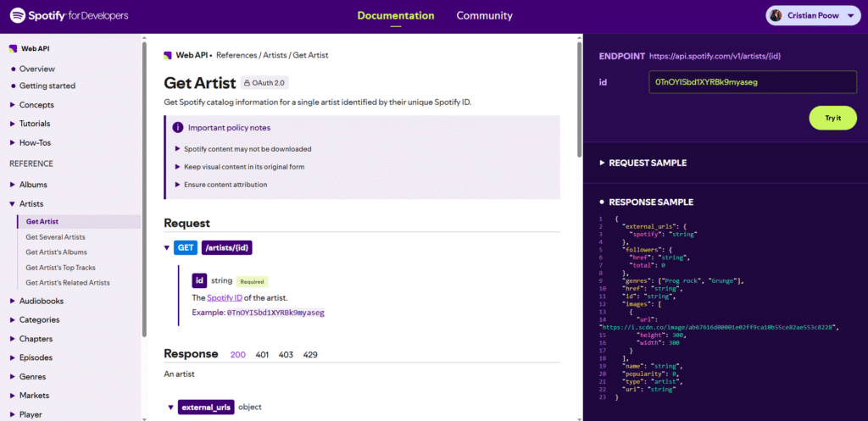
Task: Collapse the GET /artists/{id} request block
Action: [x=166, y=248]
